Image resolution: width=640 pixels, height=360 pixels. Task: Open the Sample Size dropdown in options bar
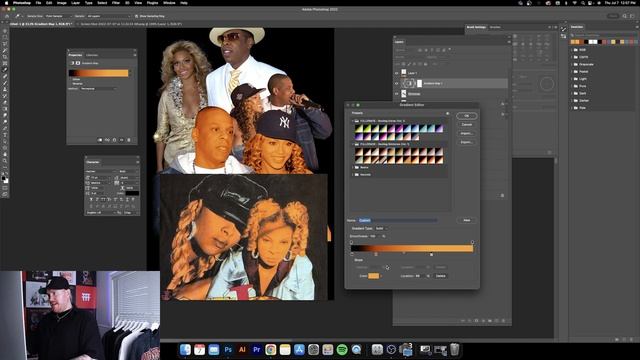click(58, 16)
